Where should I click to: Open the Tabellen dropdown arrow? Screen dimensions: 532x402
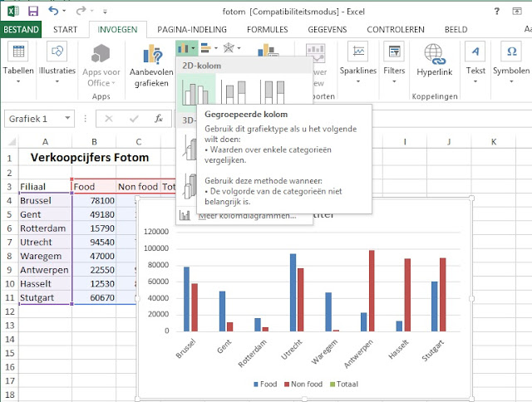click(18, 81)
